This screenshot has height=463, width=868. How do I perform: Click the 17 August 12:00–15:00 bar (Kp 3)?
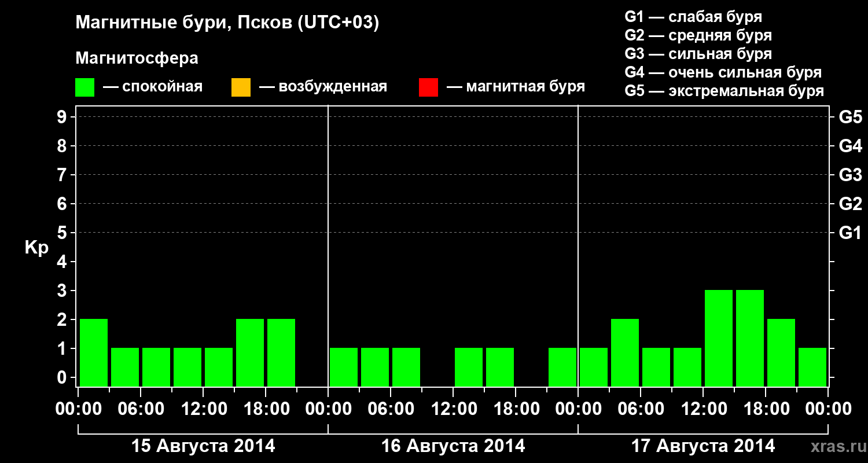(x=719, y=338)
